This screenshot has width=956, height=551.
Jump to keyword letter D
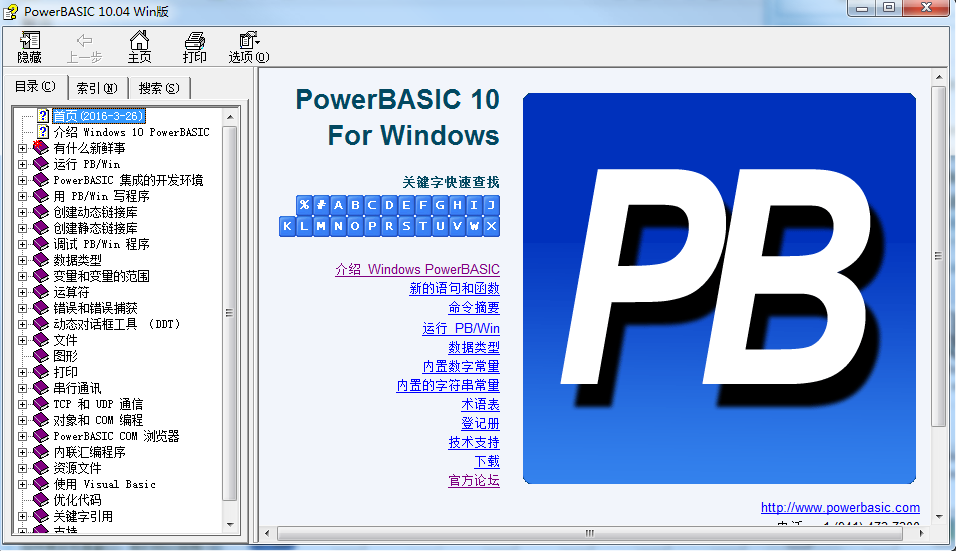point(389,205)
